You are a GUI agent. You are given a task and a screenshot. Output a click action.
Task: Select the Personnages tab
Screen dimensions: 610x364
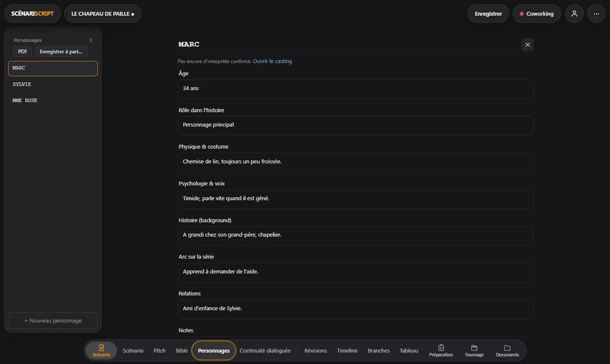pyautogui.click(x=214, y=350)
